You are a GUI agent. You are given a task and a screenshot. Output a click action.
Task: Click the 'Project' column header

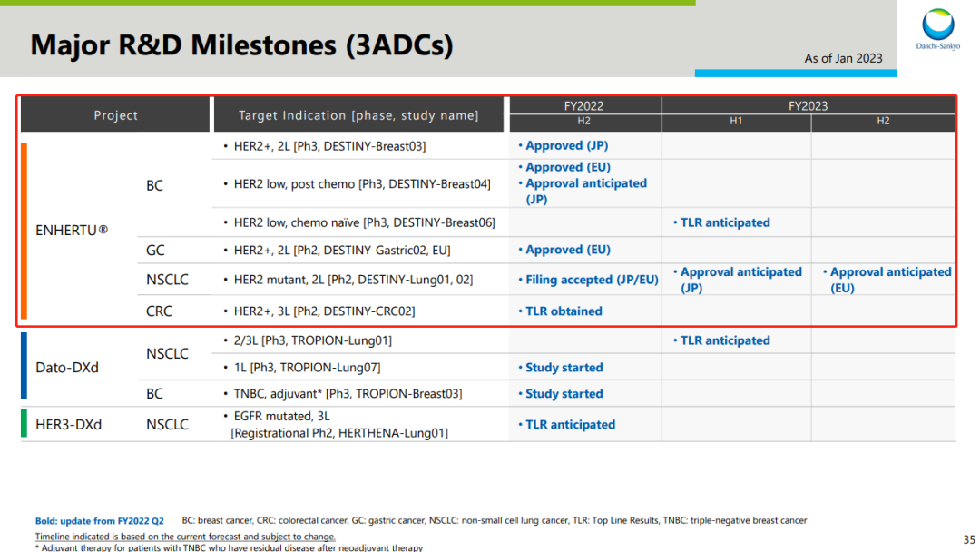(115, 115)
